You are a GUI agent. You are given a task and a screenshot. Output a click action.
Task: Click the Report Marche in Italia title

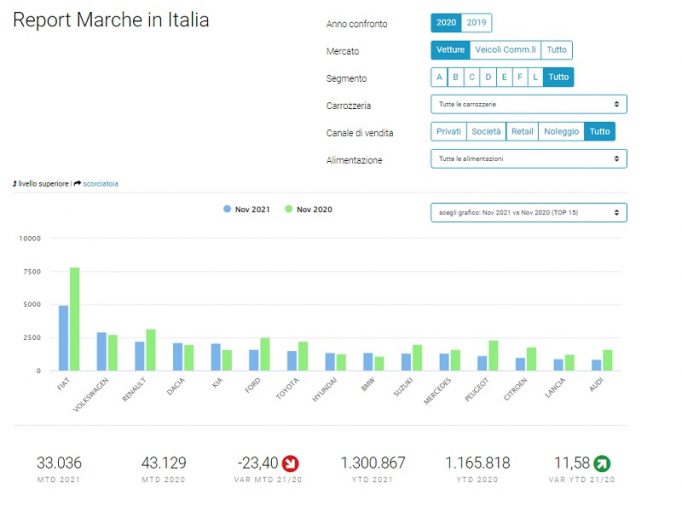click(111, 20)
